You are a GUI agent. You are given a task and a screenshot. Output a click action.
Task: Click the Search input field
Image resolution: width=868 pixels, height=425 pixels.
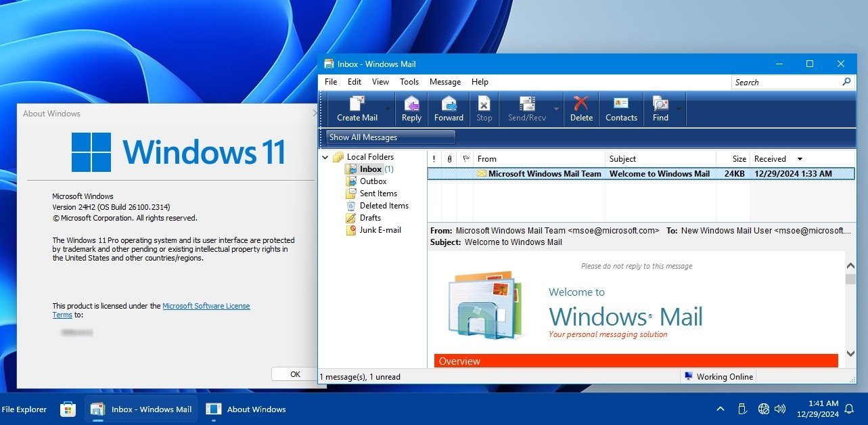(785, 82)
